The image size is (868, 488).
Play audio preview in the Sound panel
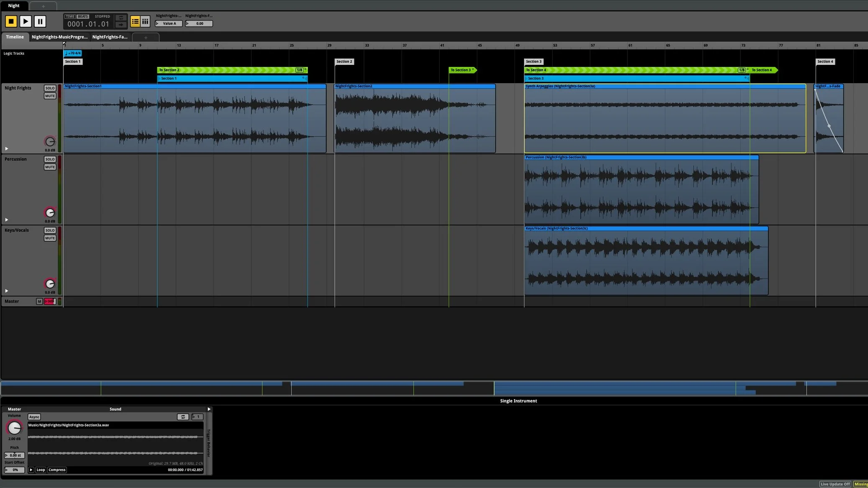[x=31, y=470]
